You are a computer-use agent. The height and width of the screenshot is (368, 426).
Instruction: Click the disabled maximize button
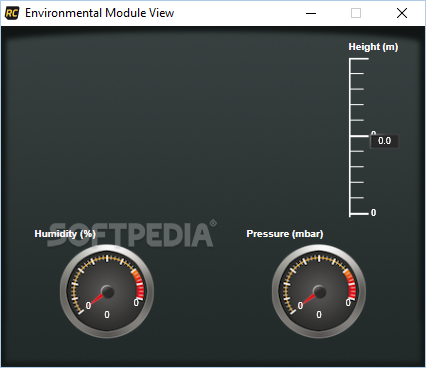(x=356, y=13)
